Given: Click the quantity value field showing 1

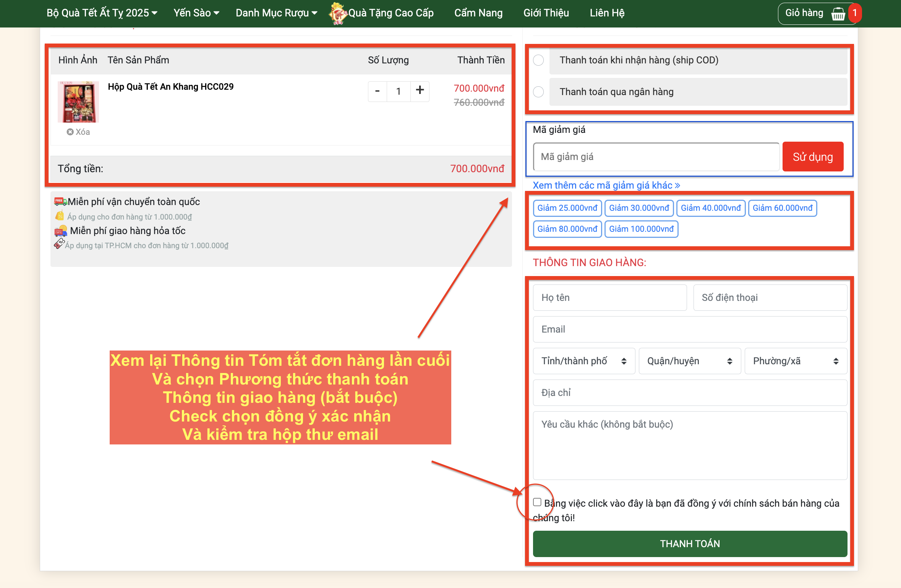Looking at the screenshot, I should [399, 91].
